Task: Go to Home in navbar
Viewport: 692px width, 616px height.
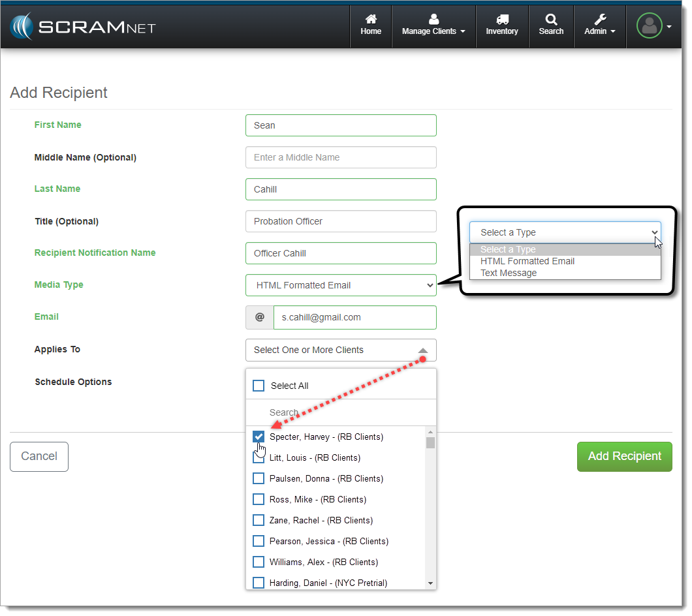Action: 371,25
